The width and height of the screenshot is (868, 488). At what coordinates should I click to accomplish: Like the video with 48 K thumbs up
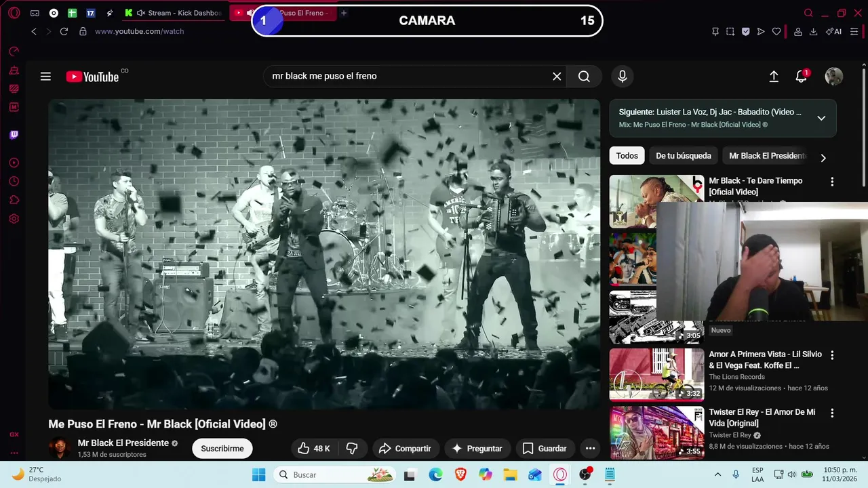[x=314, y=448]
